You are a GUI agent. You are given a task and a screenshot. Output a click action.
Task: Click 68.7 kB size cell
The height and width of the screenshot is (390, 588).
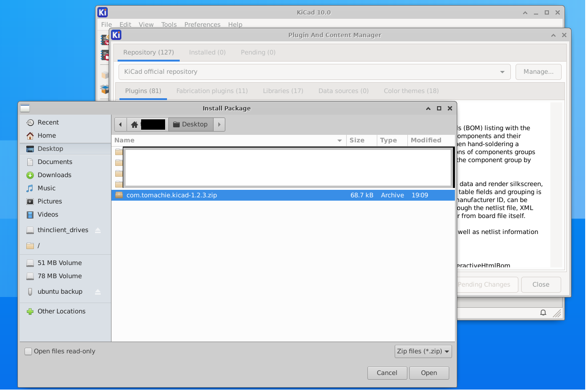coord(362,195)
